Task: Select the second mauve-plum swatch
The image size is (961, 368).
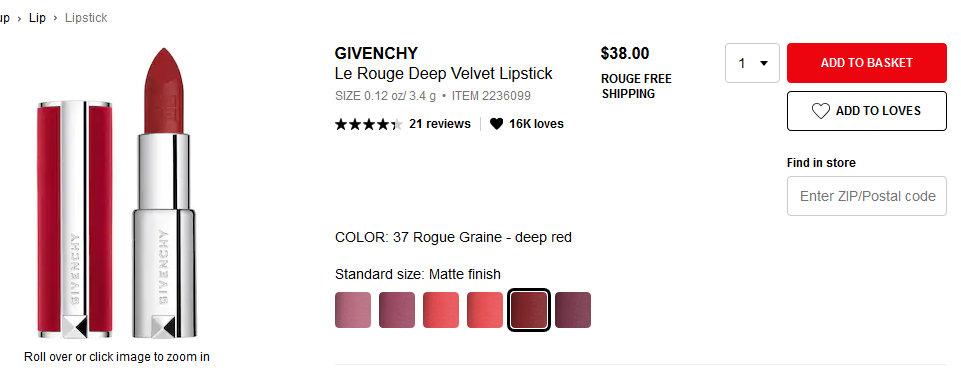Action: [x=397, y=310]
